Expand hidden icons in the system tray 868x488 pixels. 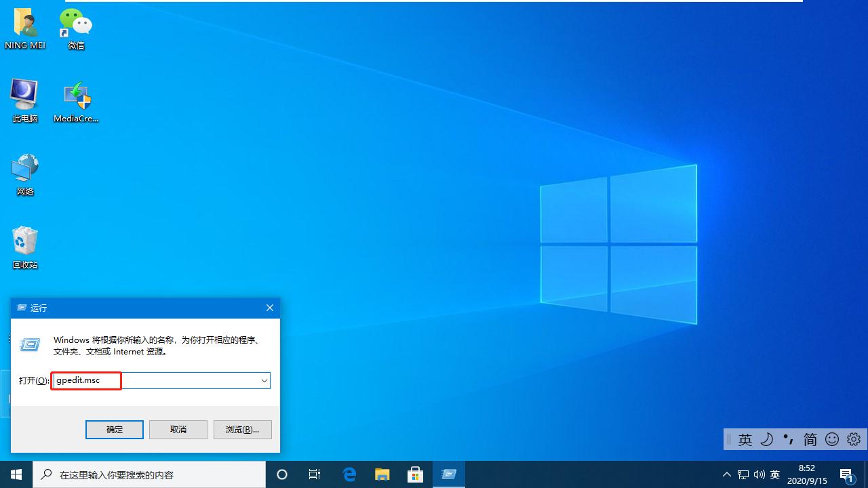click(x=726, y=474)
